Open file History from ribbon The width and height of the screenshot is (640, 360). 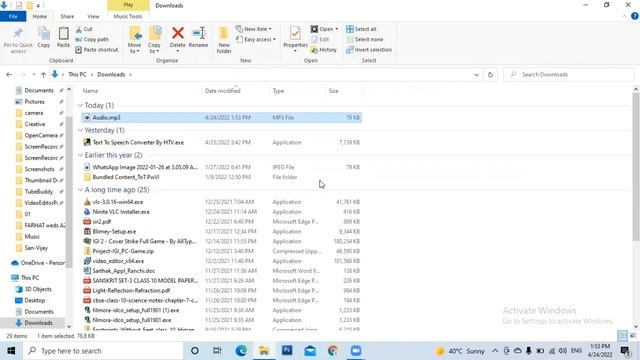[324, 50]
